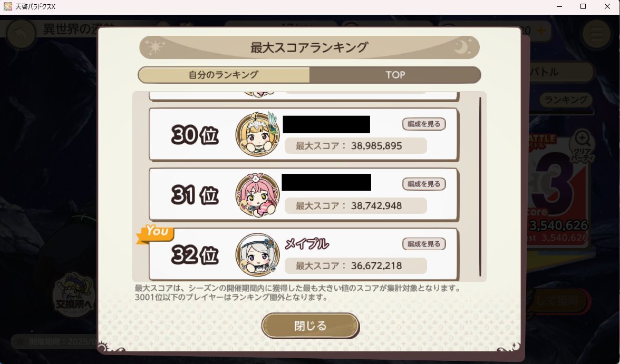Click the orange You badge

coord(156,233)
